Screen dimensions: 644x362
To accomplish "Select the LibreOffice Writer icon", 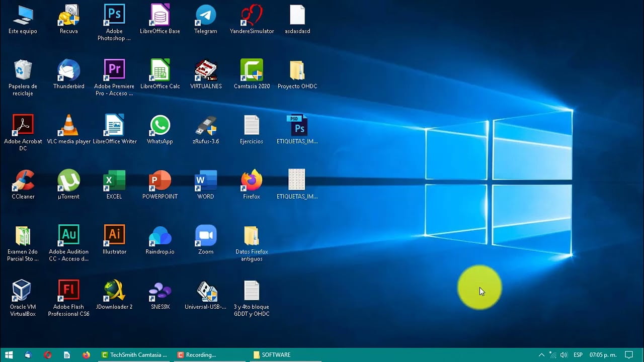I will (x=114, y=130).
